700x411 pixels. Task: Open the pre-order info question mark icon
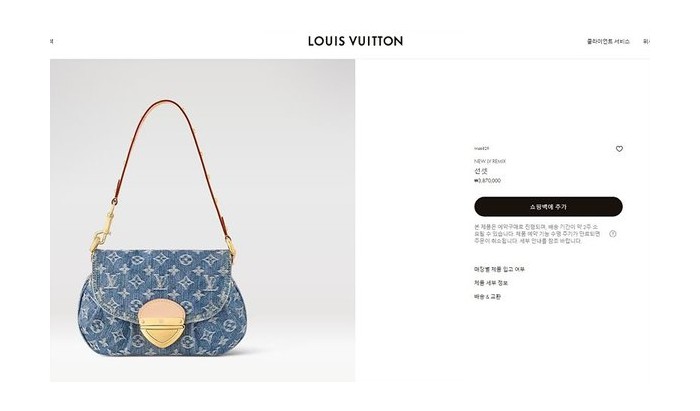[x=613, y=234]
